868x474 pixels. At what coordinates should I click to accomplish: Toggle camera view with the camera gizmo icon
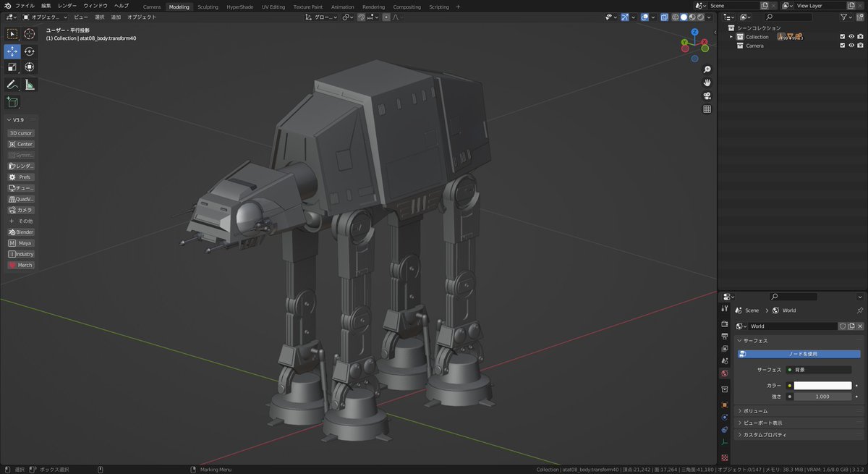(707, 96)
